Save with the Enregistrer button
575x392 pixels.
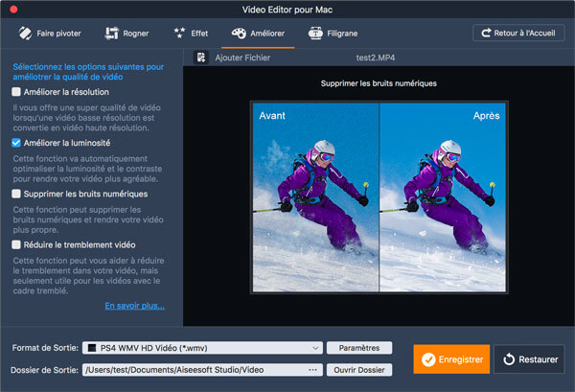point(451,359)
